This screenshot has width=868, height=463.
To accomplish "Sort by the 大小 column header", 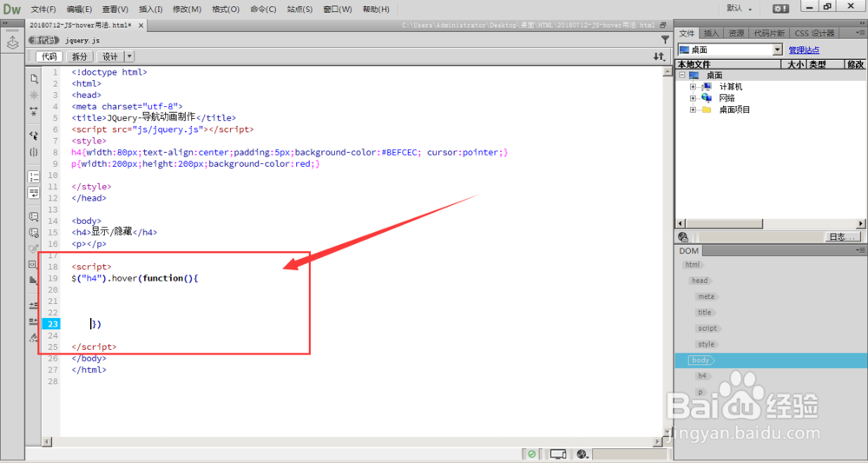I will (794, 64).
